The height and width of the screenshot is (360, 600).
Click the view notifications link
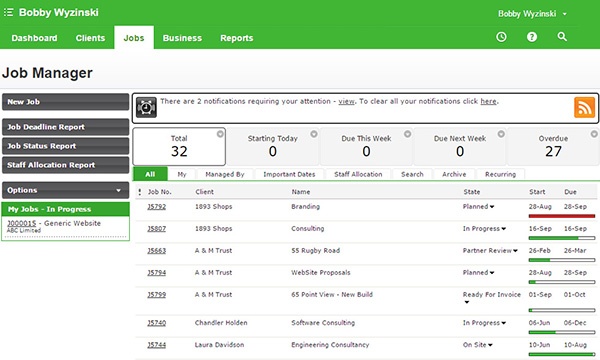coord(346,101)
